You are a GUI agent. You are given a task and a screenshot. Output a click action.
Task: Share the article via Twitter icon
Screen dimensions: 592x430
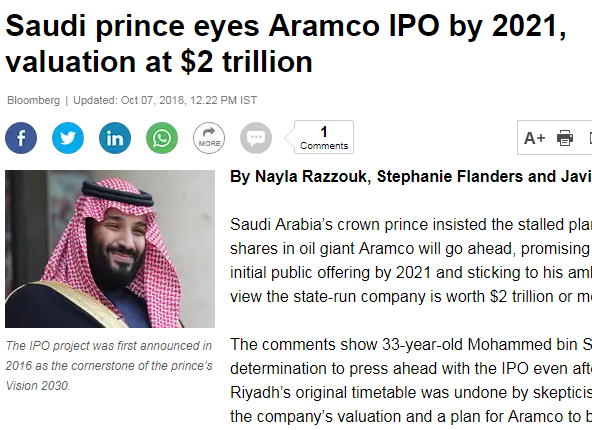[68, 138]
